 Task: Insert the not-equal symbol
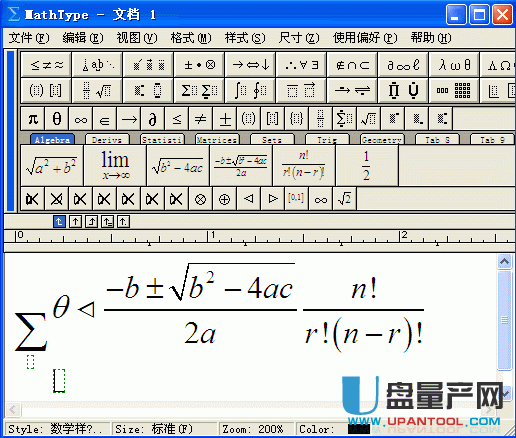click(201, 119)
